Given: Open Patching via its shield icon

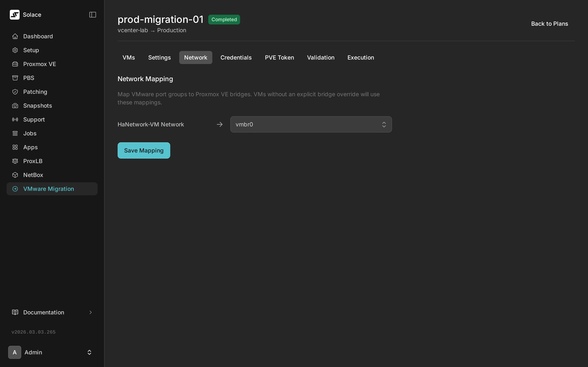Looking at the screenshot, I should [x=15, y=92].
